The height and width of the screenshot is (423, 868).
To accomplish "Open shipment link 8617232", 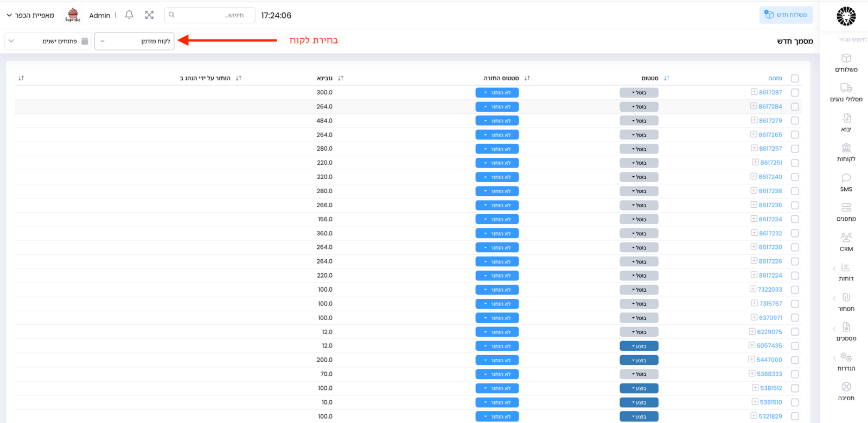I will pos(770,233).
